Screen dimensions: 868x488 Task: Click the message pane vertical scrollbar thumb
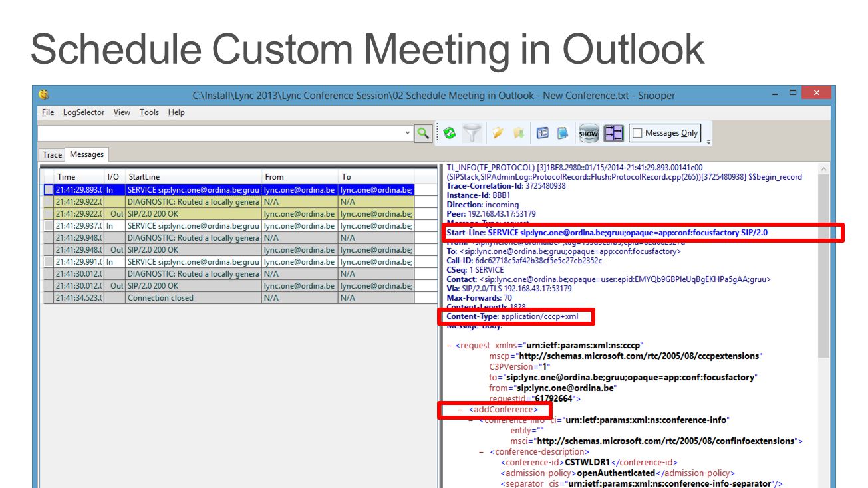(x=824, y=266)
